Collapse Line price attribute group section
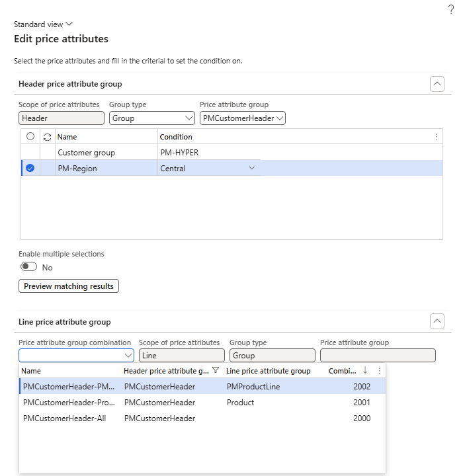Image resolution: width=463 pixels, height=476 pixels. click(437, 321)
